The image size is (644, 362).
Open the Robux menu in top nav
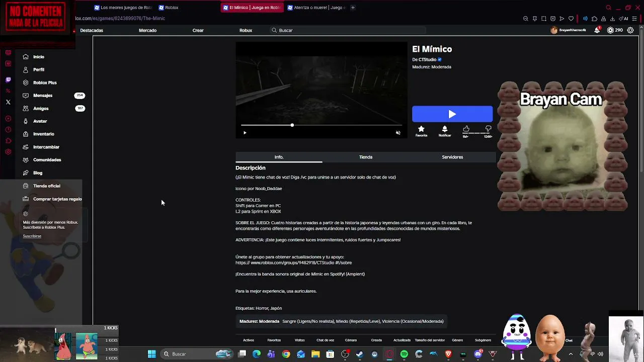[x=246, y=30]
